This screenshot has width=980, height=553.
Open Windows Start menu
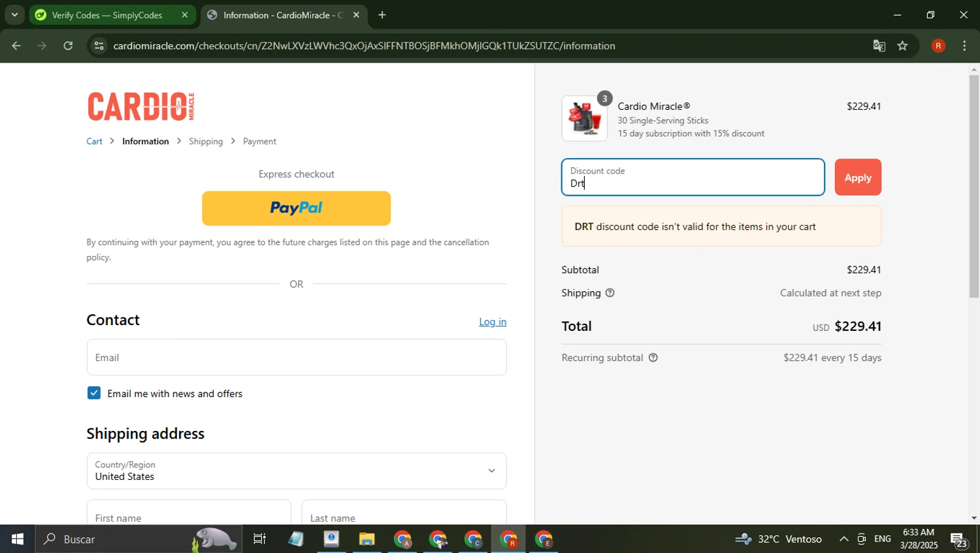click(18, 539)
